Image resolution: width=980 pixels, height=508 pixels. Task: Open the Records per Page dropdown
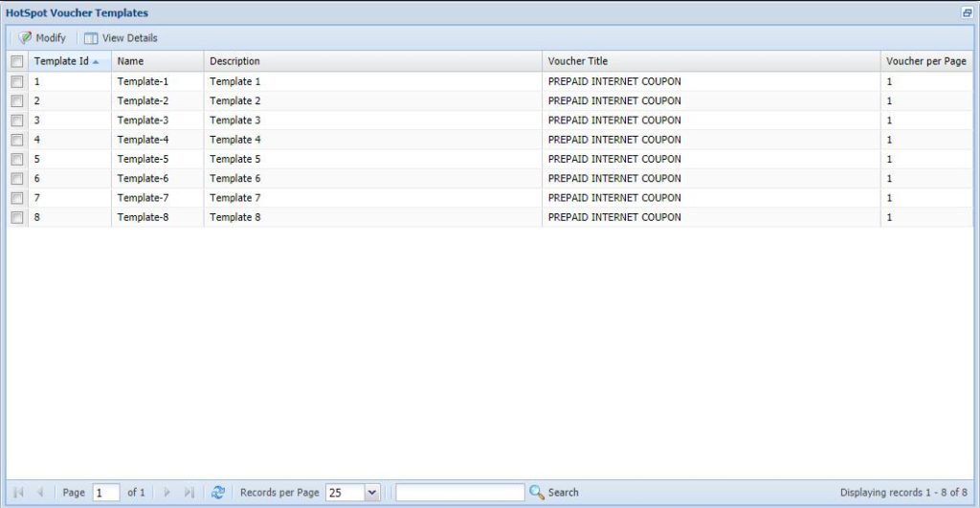(371, 493)
